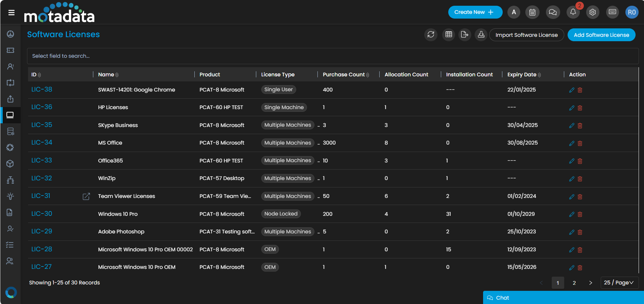The width and height of the screenshot is (644, 304).
Task: Open the checklist tasks icon in sidebar
Action: (10, 245)
